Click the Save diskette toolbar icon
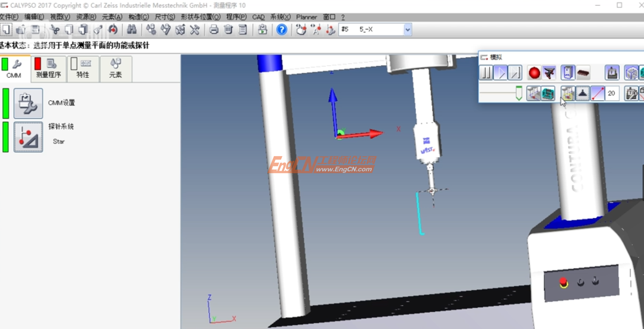644x329 pixels. point(35,30)
